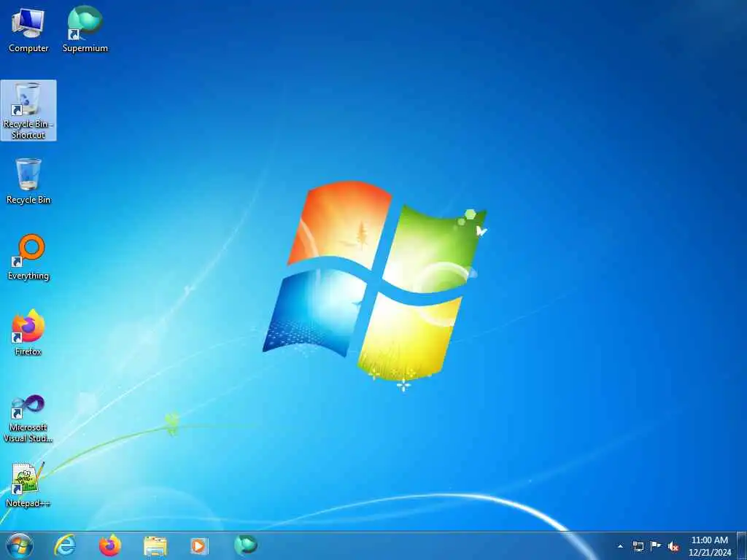Show hidden system tray icons

tap(620, 546)
